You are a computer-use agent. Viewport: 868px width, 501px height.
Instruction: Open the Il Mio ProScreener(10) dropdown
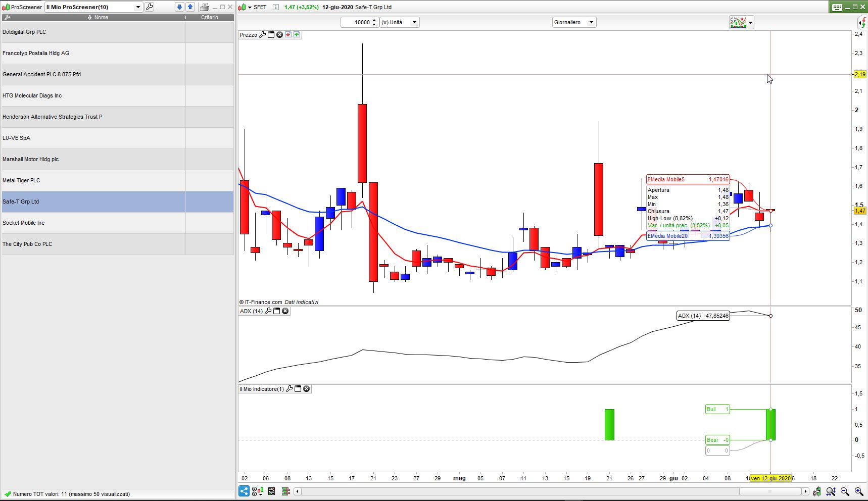click(93, 7)
